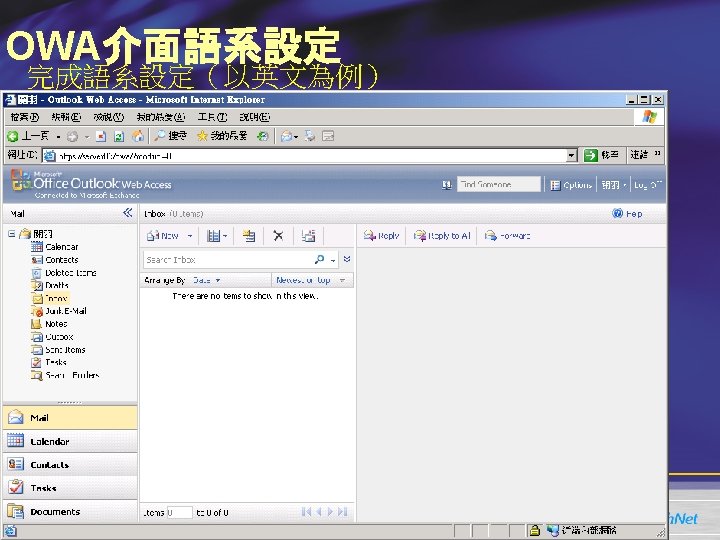The width and height of the screenshot is (720, 540).
Task: Click the search magnifier in Search Inbox
Action: click(x=319, y=259)
